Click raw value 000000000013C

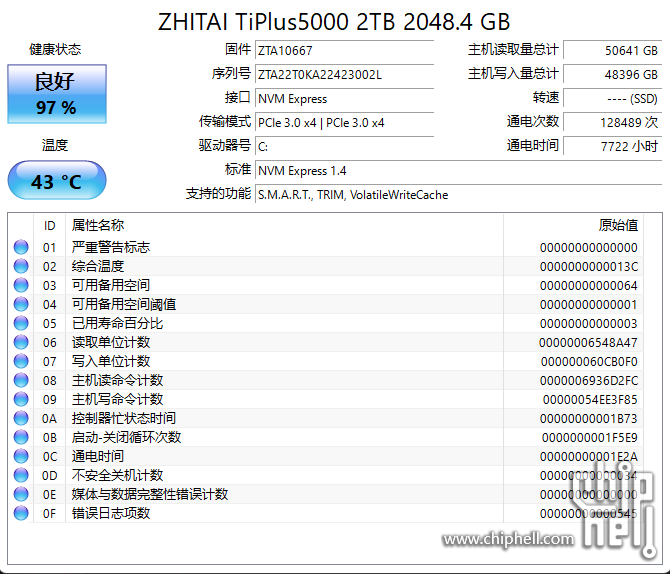click(x=589, y=266)
